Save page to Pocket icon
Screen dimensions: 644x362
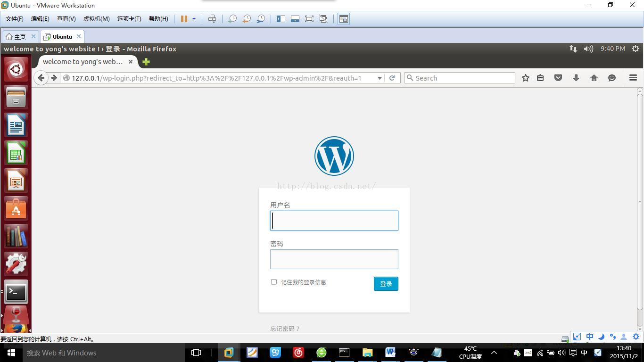coord(558,78)
